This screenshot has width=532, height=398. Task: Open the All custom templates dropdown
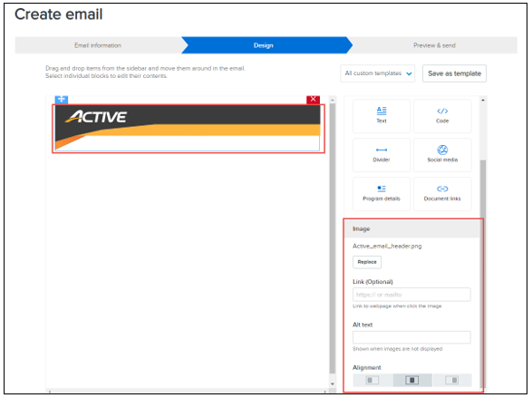[378, 73]
